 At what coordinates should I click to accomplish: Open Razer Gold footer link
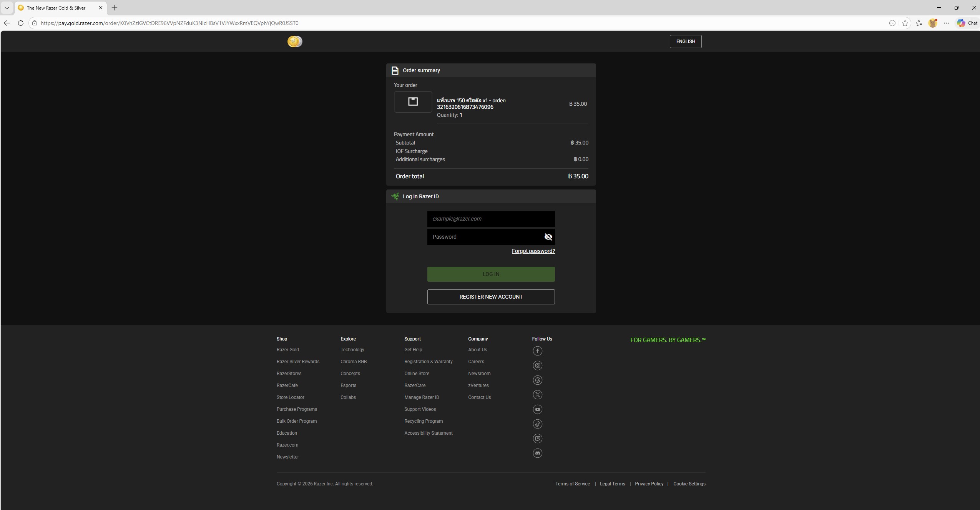point(287,350)
